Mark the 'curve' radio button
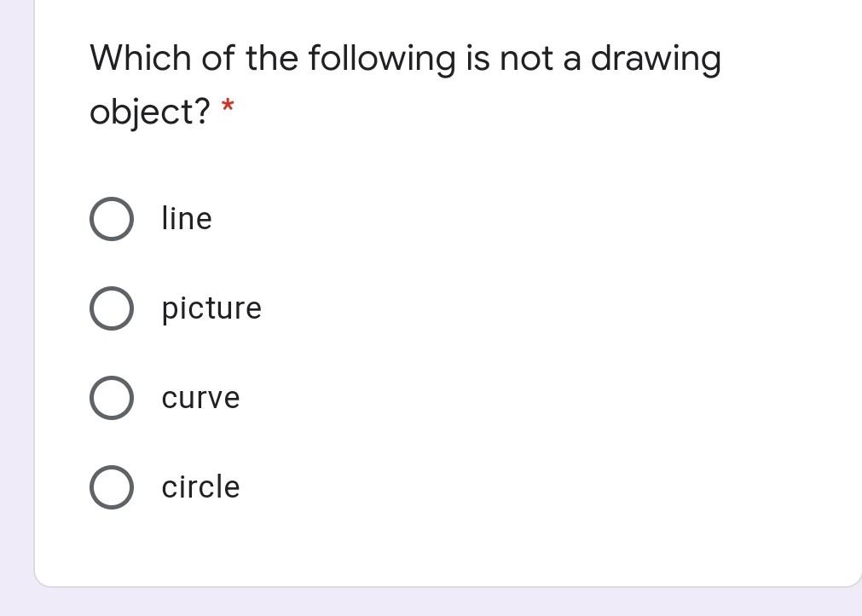This screenshot has height=616, width=862. pyautogui.click(x=112, y=398)
